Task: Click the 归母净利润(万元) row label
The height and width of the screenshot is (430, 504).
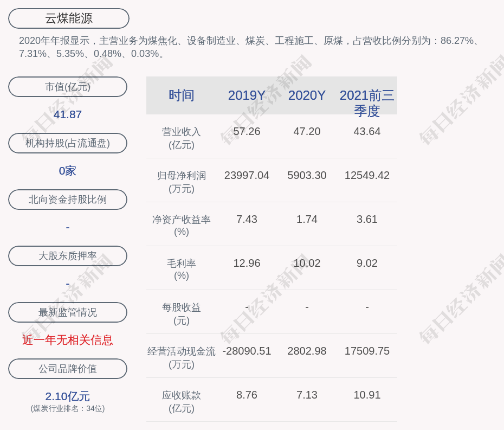Action: (182, 182)
